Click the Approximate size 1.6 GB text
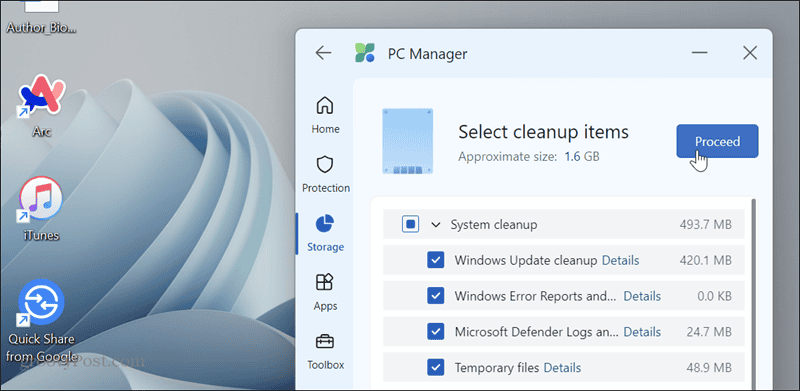This screenshot has width=800, height=391. [529, 156]
